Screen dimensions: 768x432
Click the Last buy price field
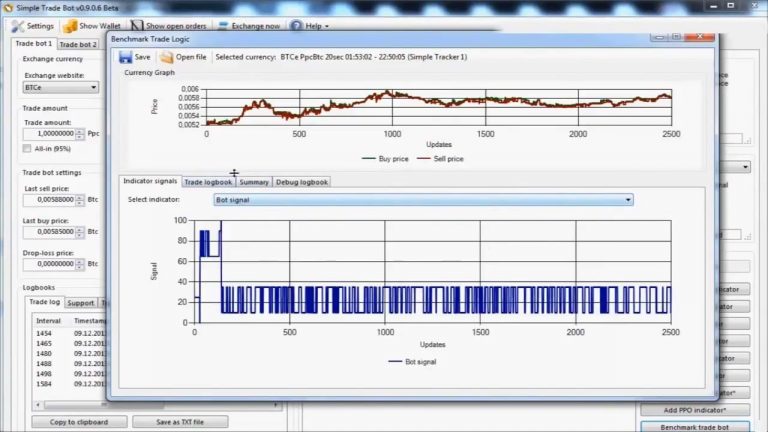coord(49,232)
